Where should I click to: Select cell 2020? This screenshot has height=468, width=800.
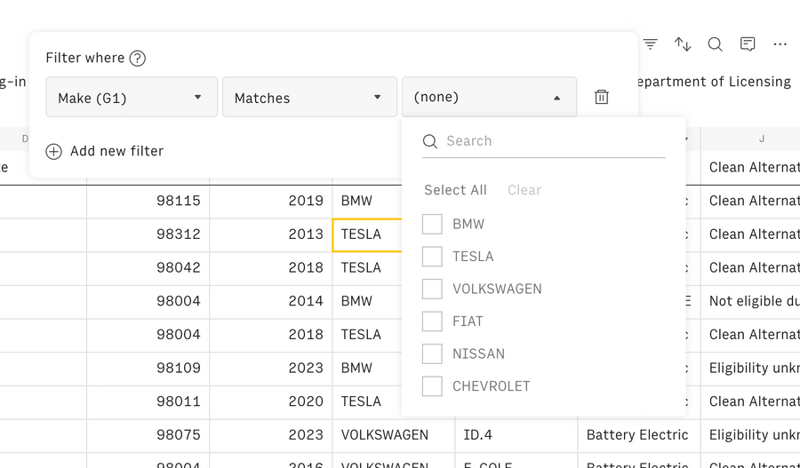tap(271, 402)
